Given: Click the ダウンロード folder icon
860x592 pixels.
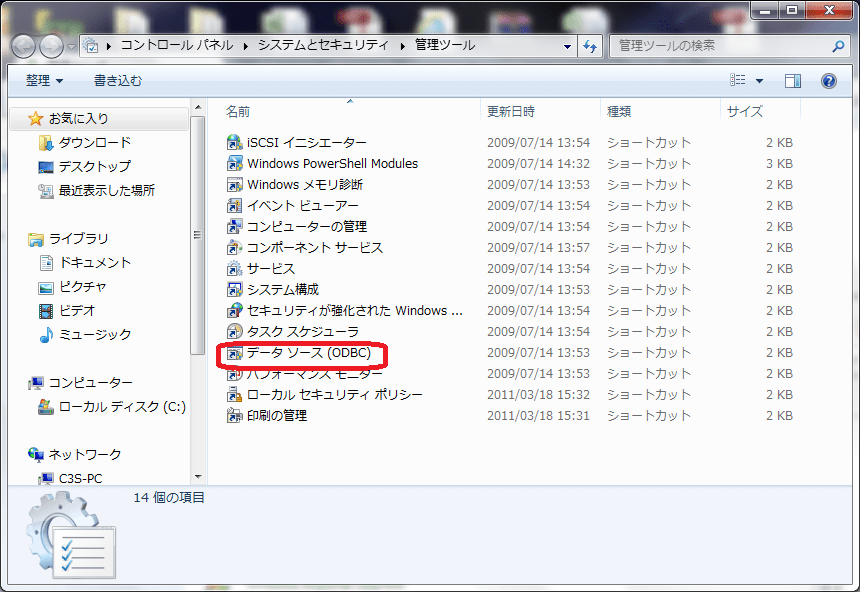Looking at the screenshot, I should pyautogui.click(x=46, y=143).
